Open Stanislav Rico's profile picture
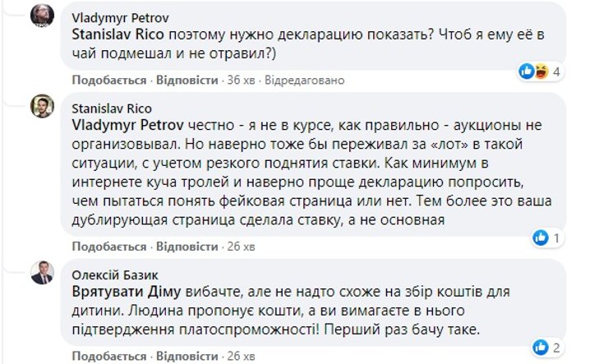Image resolution: width=608 pixels, height=364 pixels. (x=43, y=106)
